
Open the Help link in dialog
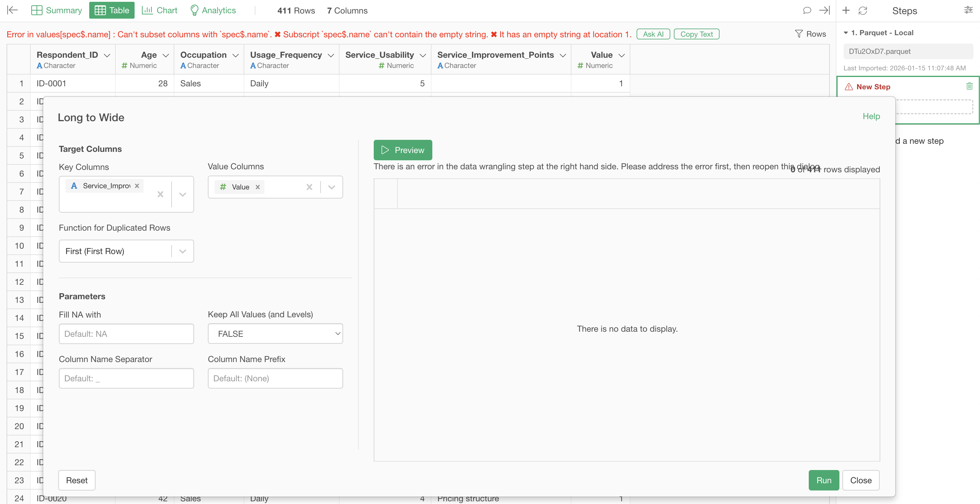coord(871,116)
